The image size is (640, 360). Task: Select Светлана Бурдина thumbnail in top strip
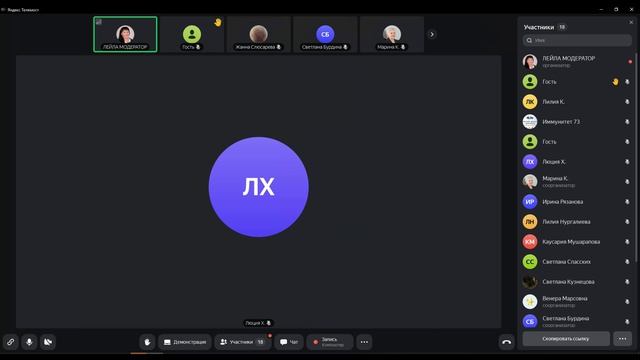click(x=325, y=34)
